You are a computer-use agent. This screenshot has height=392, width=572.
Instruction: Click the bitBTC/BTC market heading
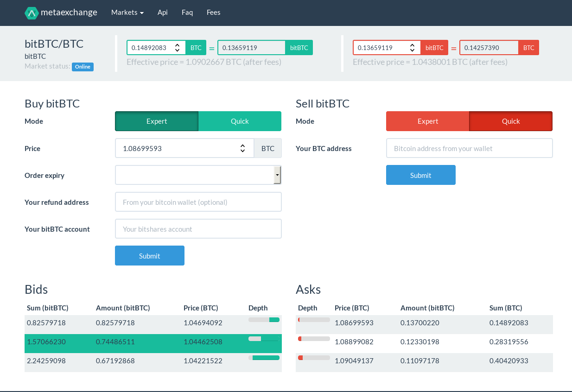[x=54, y=44]
